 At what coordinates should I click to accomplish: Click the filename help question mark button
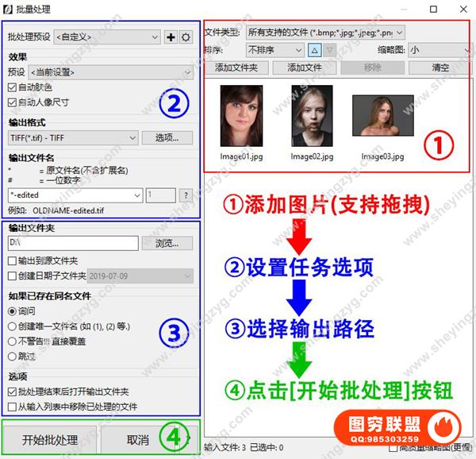click(x=185, y=195)
